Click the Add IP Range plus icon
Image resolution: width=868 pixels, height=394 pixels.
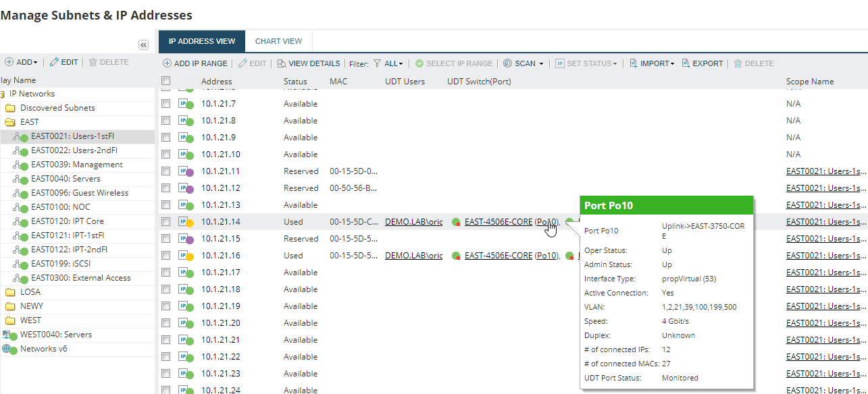167,63
